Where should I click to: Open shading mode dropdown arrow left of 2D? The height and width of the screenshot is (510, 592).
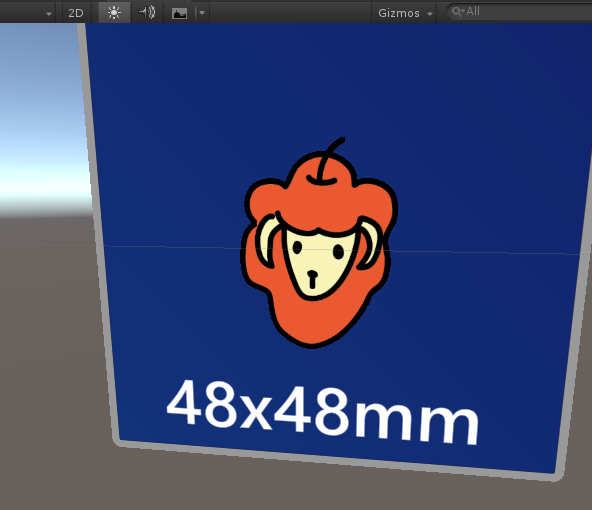tap(49, 14)
